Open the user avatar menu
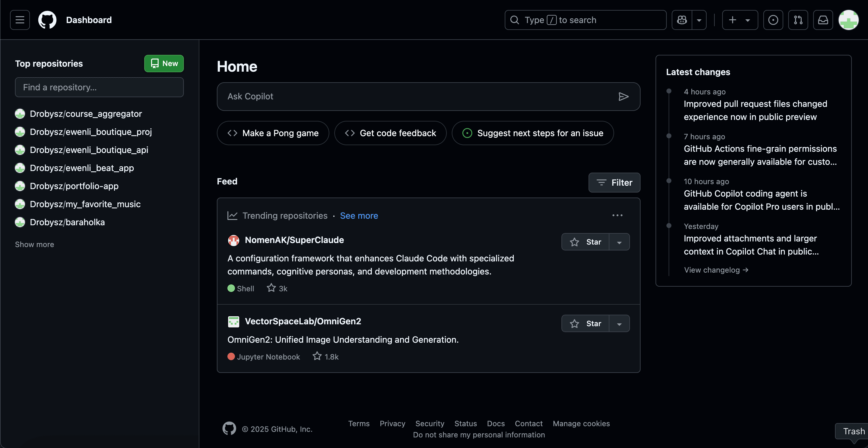 [x=848, y=20]
